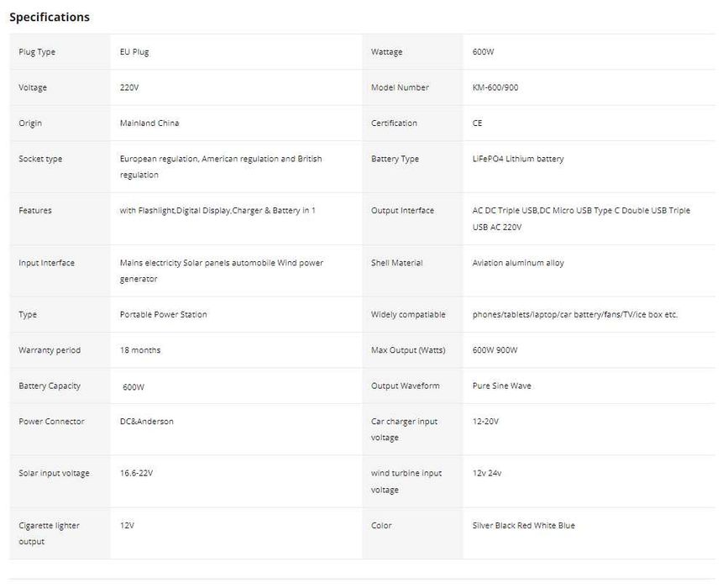Viewport: 728px width, 588px height.
Task: Click the Mainland China origin value
Action: (x=149, y=123)
